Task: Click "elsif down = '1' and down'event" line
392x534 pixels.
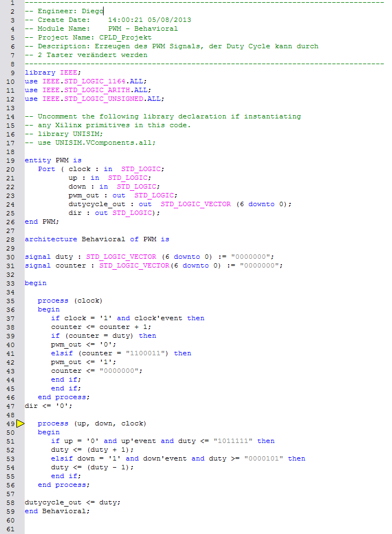Action: coord(178,459)
